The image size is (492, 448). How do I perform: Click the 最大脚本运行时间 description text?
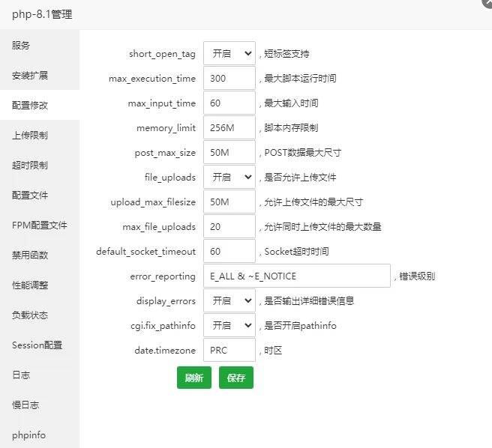300,78
